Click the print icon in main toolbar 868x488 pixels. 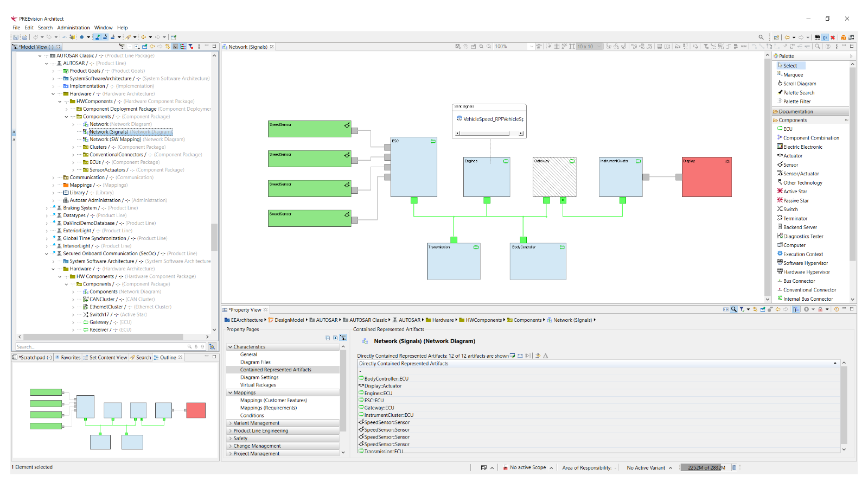[24, 37]
